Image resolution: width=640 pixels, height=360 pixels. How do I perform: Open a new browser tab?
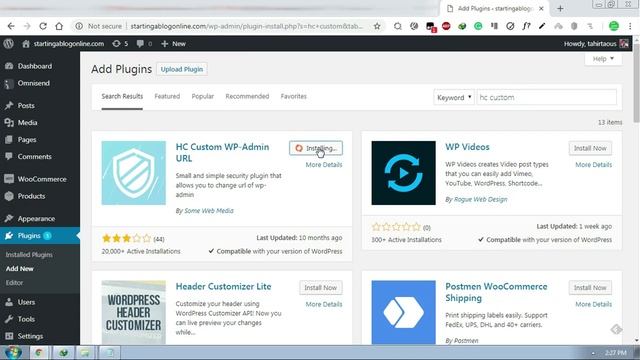560,9
